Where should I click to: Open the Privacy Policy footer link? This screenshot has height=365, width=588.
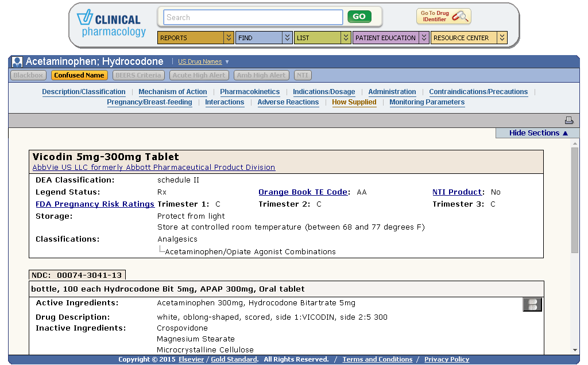tap(447, 359)
